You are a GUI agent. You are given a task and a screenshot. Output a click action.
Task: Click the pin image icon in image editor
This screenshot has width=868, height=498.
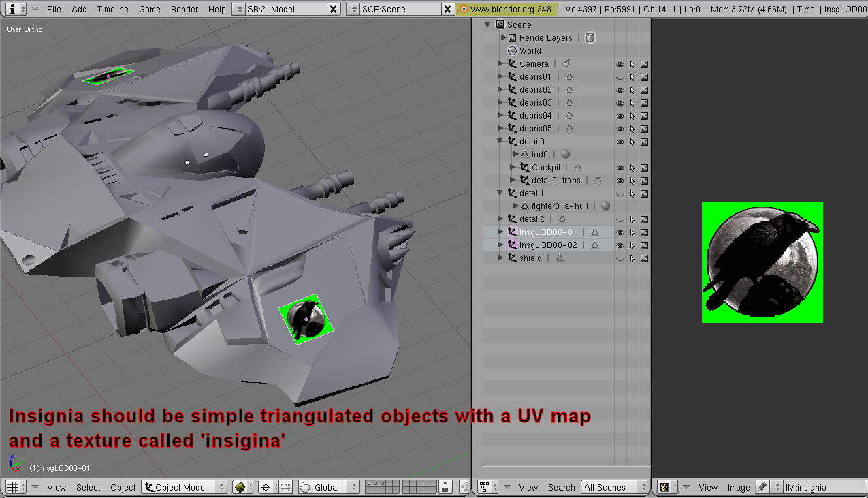point(762,487)
